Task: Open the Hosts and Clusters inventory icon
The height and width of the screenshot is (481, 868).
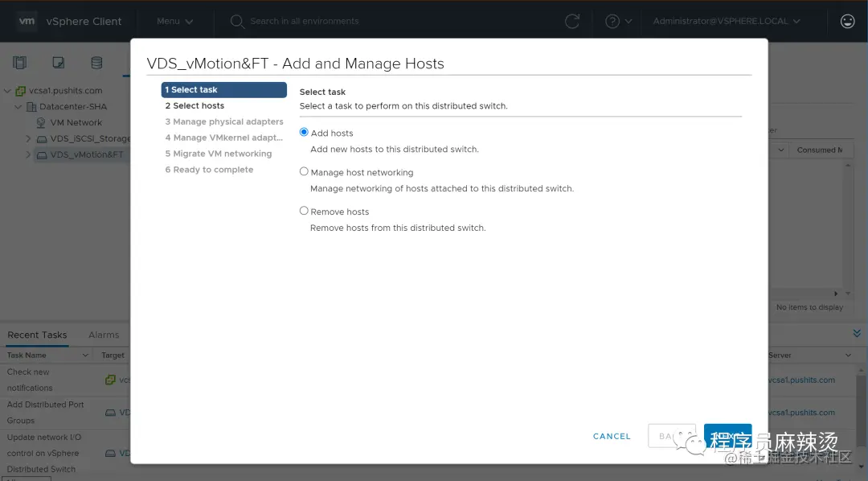Action: tap(19, 63)
